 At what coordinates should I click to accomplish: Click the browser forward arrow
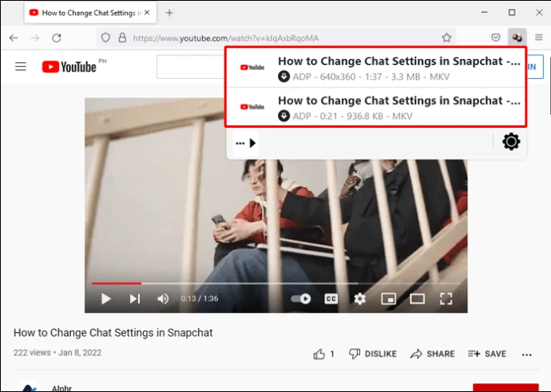click(35, 38)
